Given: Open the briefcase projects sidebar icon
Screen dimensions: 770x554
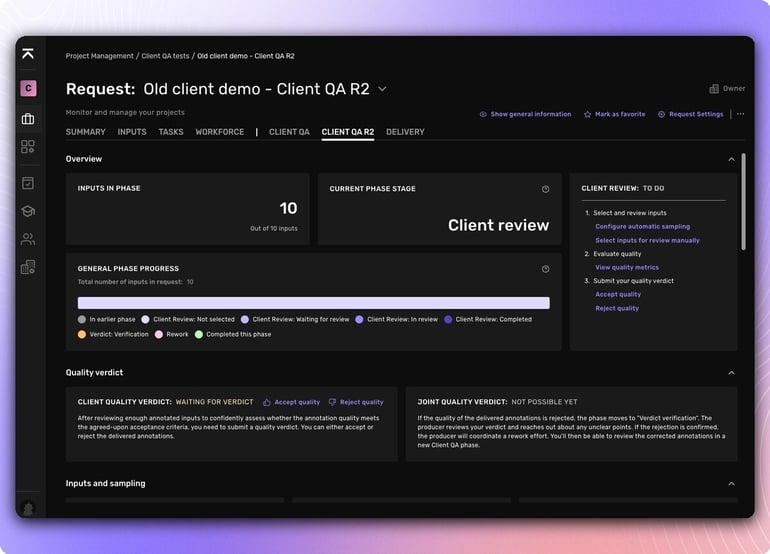Looking at the screenshot, I should (x=28, y=119).
